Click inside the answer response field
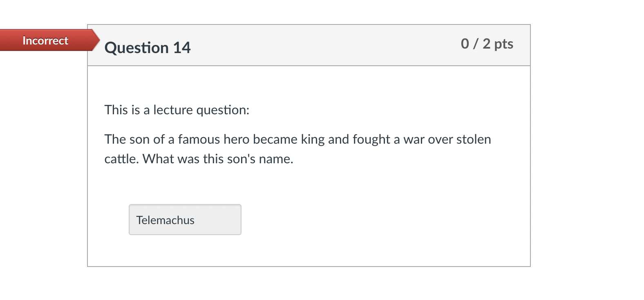 (185, 220)
